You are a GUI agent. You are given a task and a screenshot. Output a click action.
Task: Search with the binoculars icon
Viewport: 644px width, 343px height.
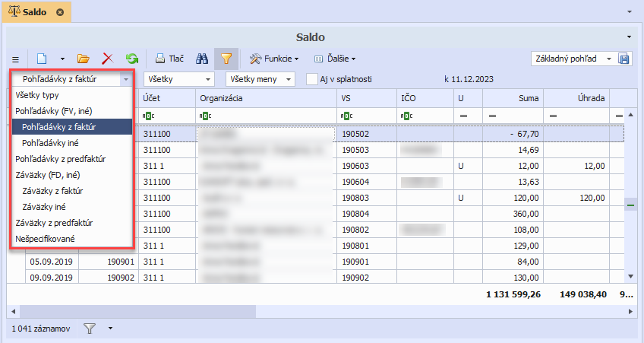tap(202, 59)
